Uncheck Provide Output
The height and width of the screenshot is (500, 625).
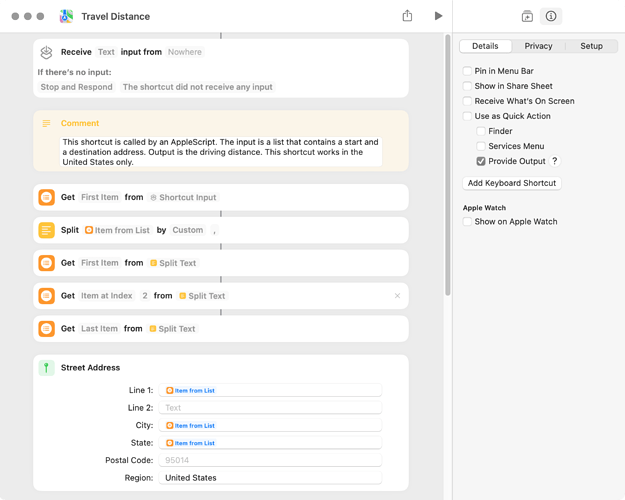pos(481,161)
